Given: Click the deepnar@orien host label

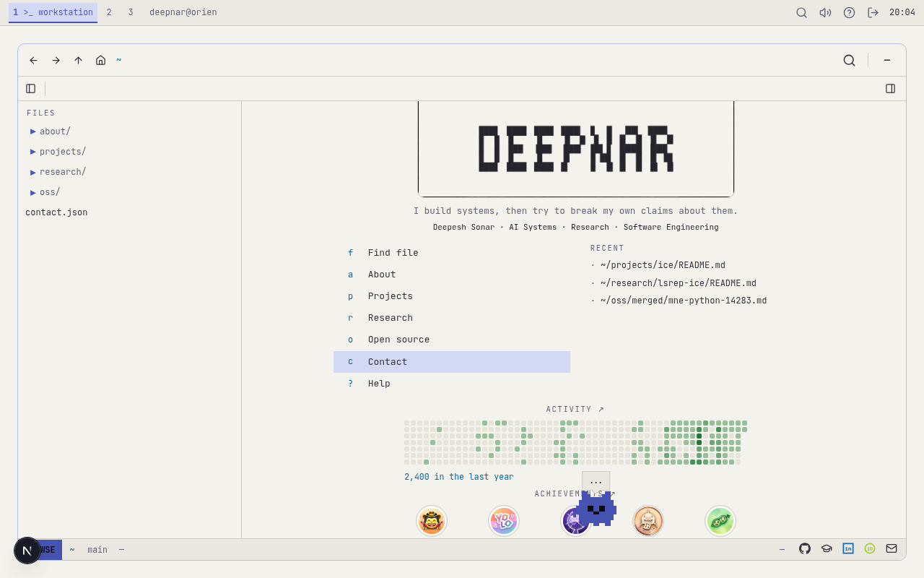Looking at the screenshot, I should pyautogui.click(x=183, y=12).
